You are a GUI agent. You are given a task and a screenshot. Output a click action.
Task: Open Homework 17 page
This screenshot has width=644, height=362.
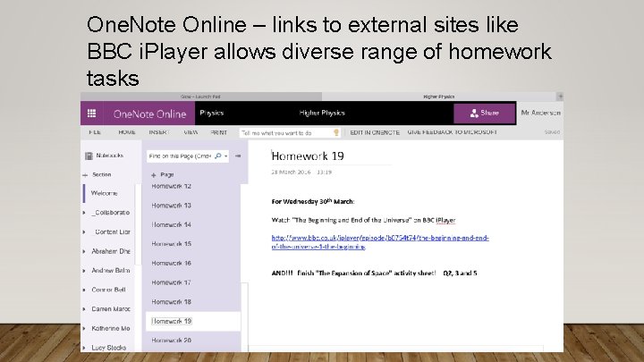171,282
